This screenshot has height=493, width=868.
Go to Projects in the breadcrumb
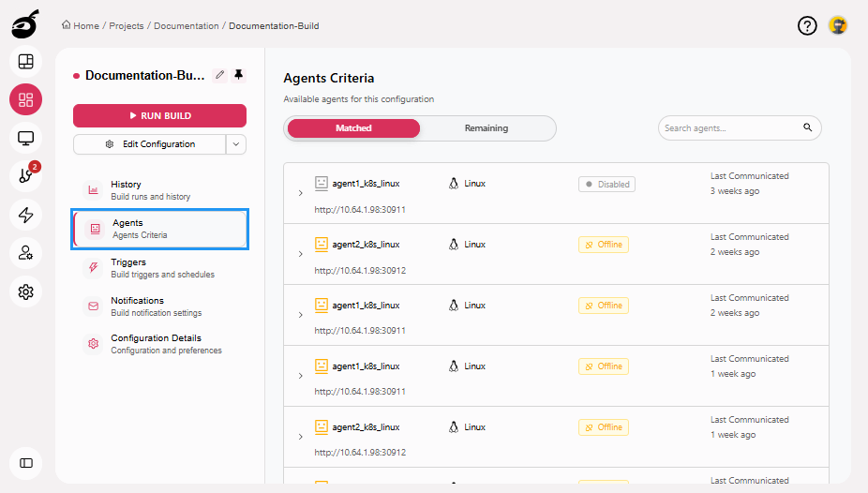click(x=127, y=25)
